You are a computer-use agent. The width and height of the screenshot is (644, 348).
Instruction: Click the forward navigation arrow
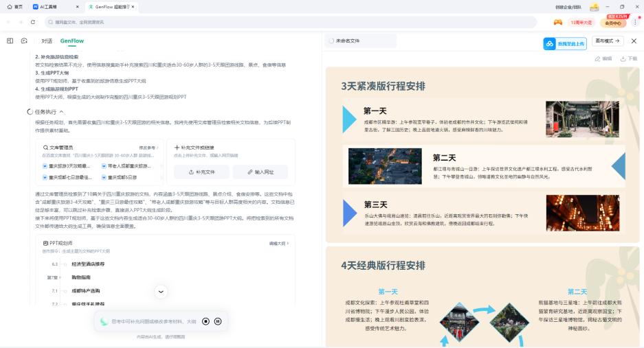tap(21, 22)
